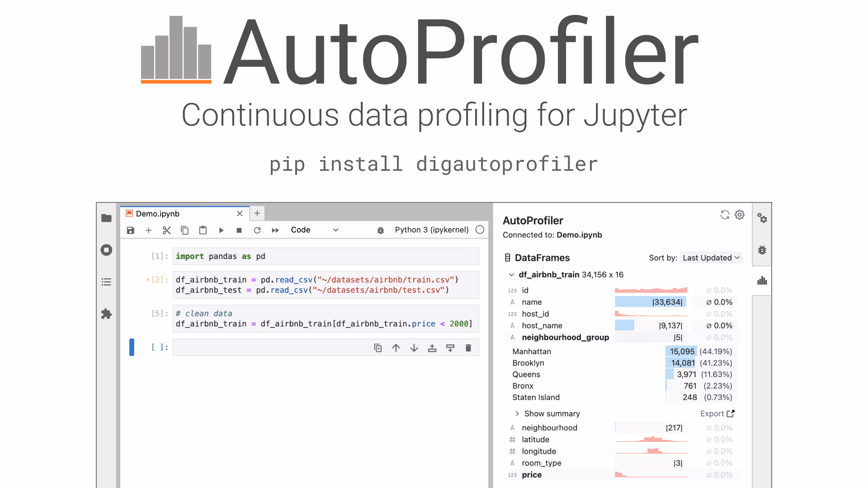Move the active cell up
Image resolution: width=868 pixels, height=488 pixels.
(396, 347)
